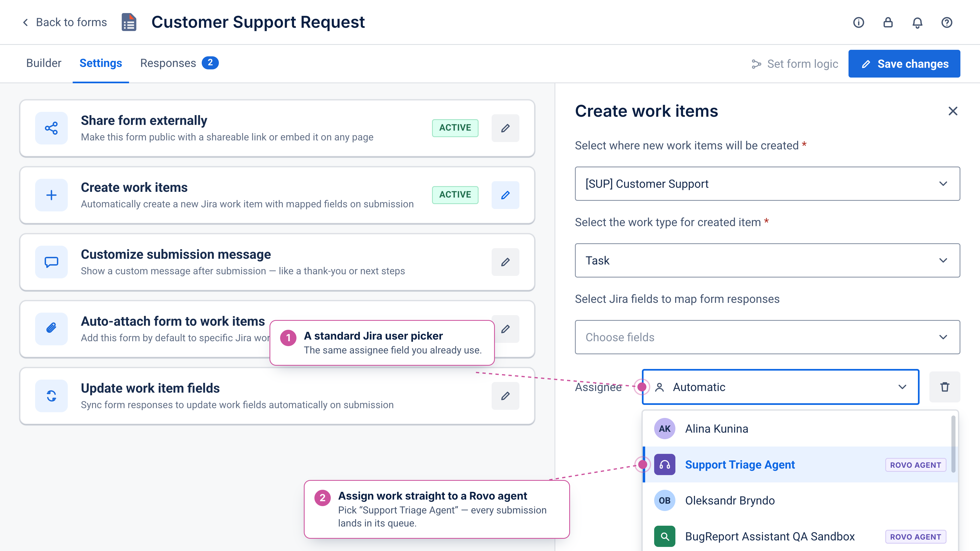This screenshot has height=551, width=980.
Task: Click the info icon in header
Action: 858,22
